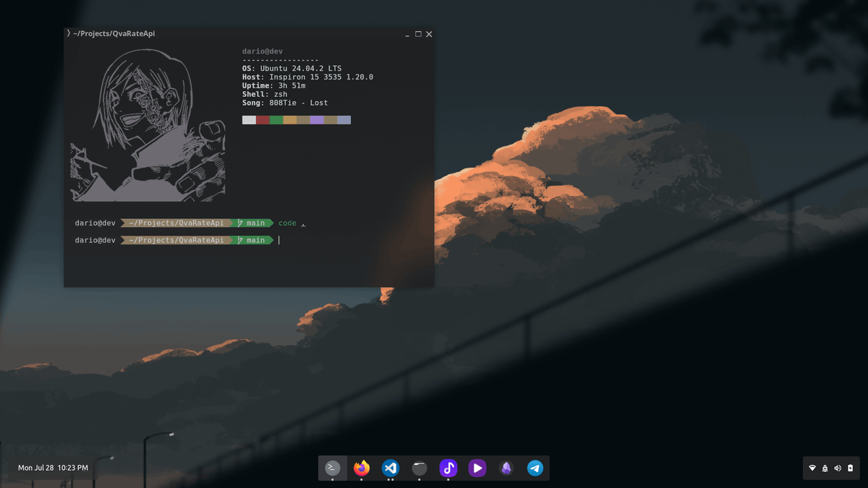This screenshot has height=488, width=868.
Task: Click the ASCII art portrait in terminal
Action: [x=148, y=125]
